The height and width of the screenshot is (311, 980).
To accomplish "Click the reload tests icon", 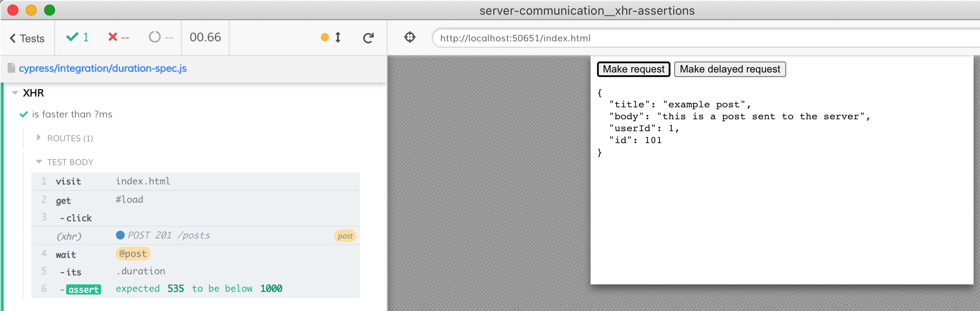I will [x=368, y=38].
